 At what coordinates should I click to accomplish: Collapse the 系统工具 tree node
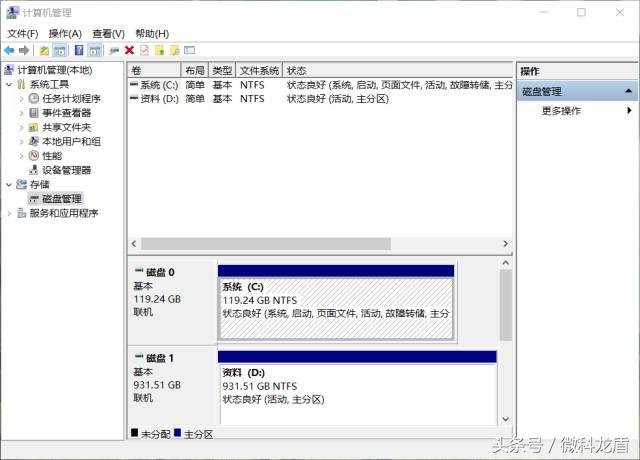pos(9,84)
